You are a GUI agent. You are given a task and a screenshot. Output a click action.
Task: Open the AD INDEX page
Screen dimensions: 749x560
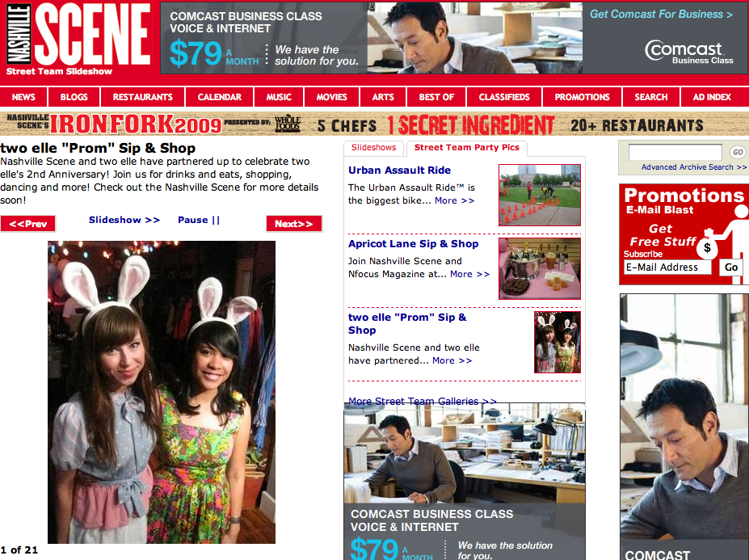712,97
